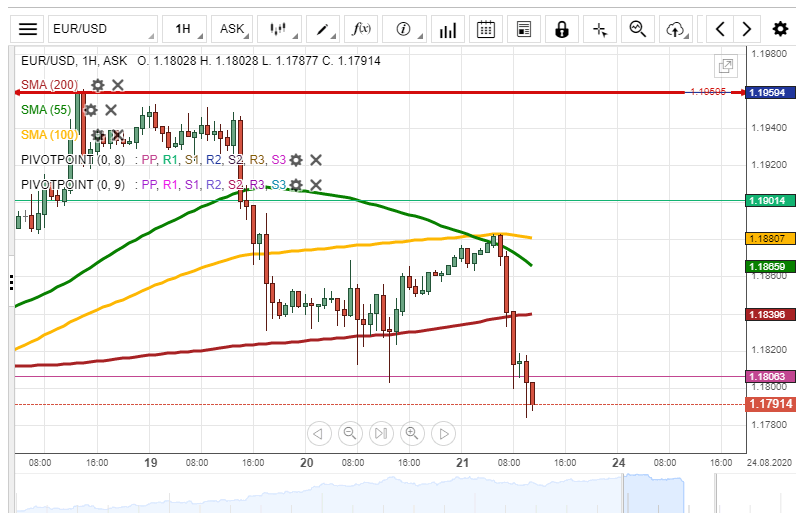Click the chart pattern search magnifier icon
The height and width of the screenshot is (520, 802).
tap(638, 29)
